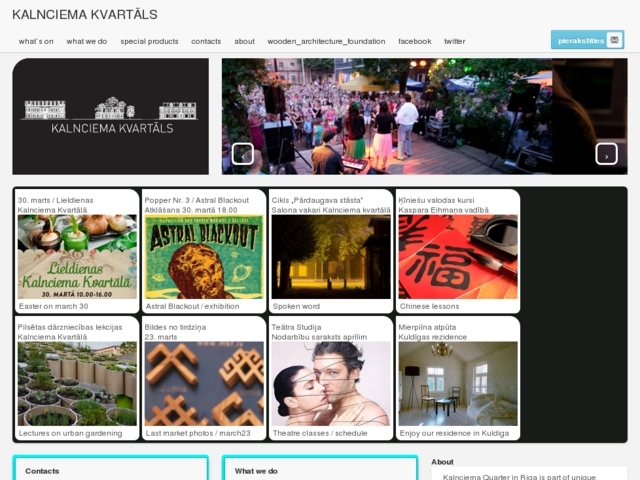
Task: View Lectures on urban gardening tile
Action: click(x=77, y=383)
